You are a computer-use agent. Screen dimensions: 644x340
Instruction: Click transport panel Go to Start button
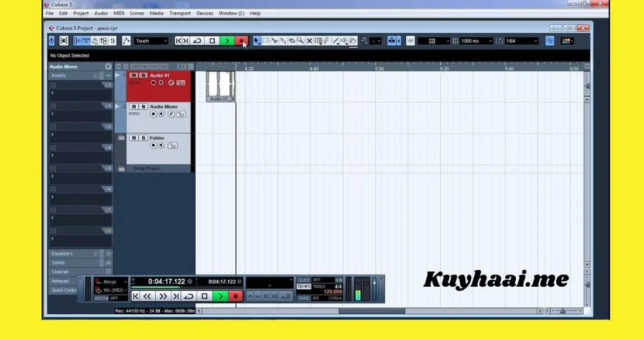click(x=136, y=296)
